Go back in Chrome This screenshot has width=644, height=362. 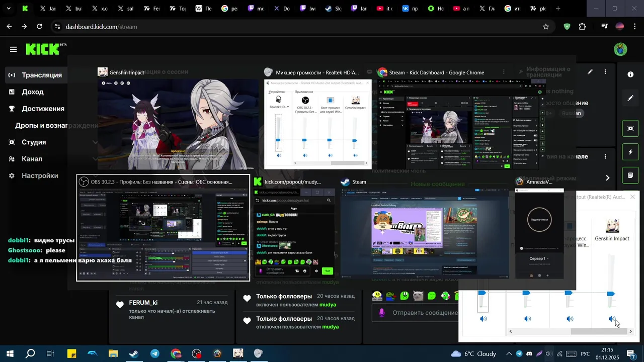[x=9, y=27]
